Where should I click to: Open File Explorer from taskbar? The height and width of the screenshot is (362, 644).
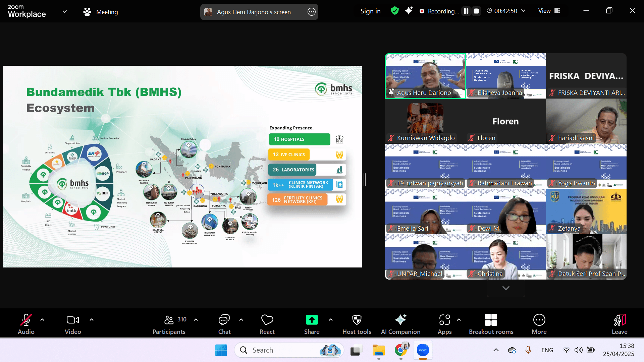tap(379, 350)
